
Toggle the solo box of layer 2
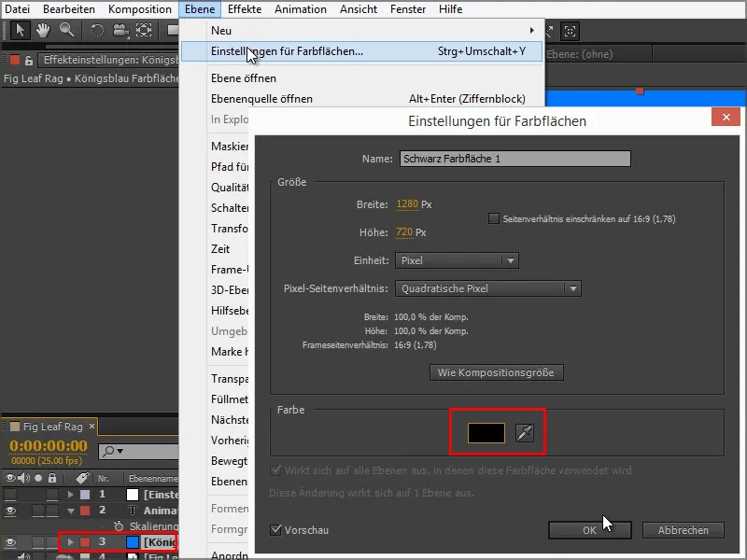[x=38, y=511]
